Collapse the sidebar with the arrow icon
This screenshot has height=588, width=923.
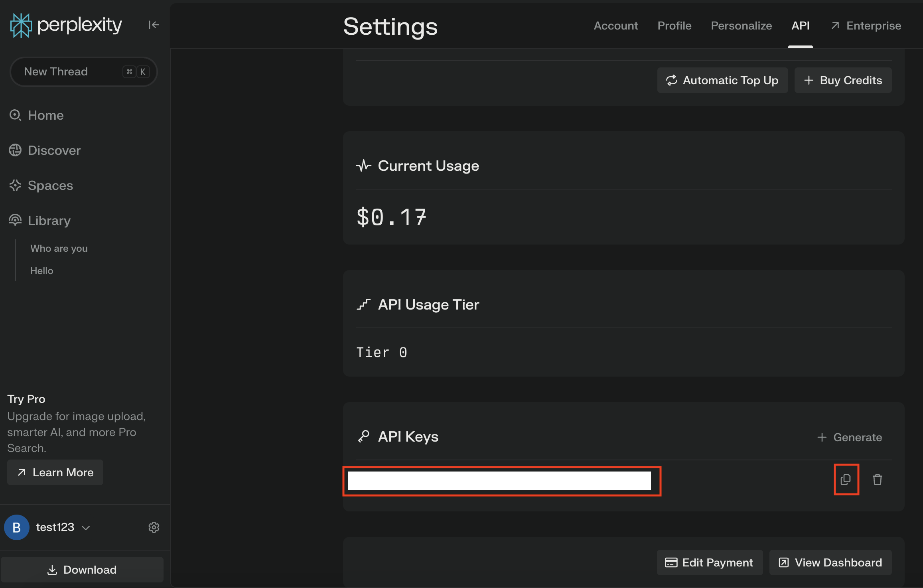154,25
